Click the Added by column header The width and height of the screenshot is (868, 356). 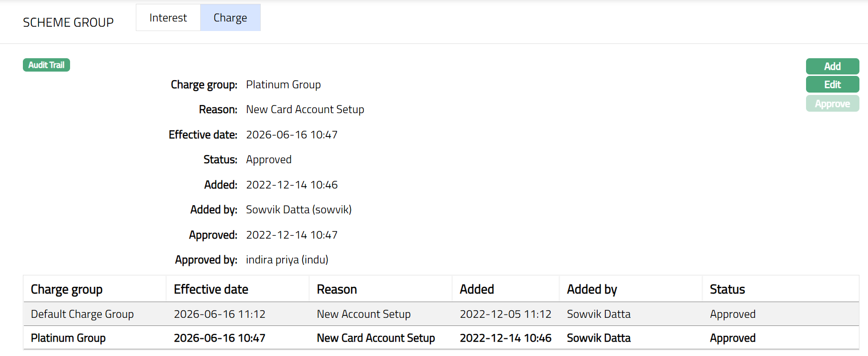click(x=592, y=289)
